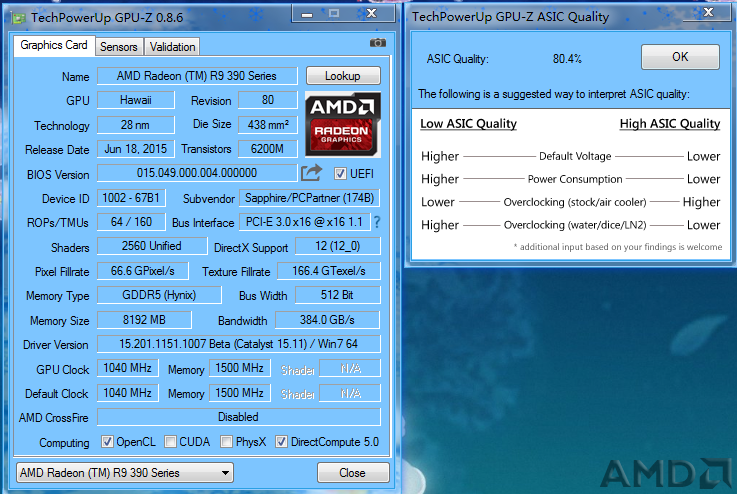Screen dimensions: 737x494
Task: Click the Revision field showing 80
Action: [267, 100]
